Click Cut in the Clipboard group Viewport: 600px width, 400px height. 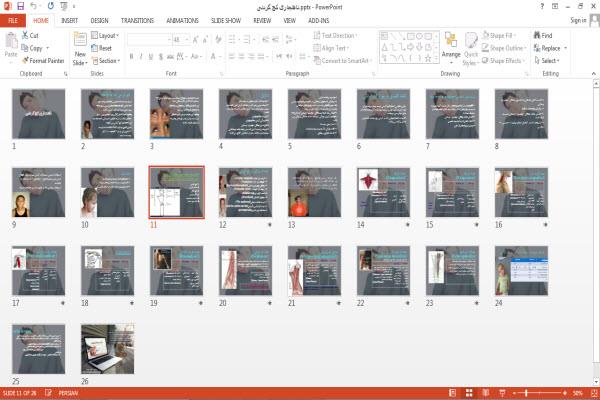tap(30, 35)
